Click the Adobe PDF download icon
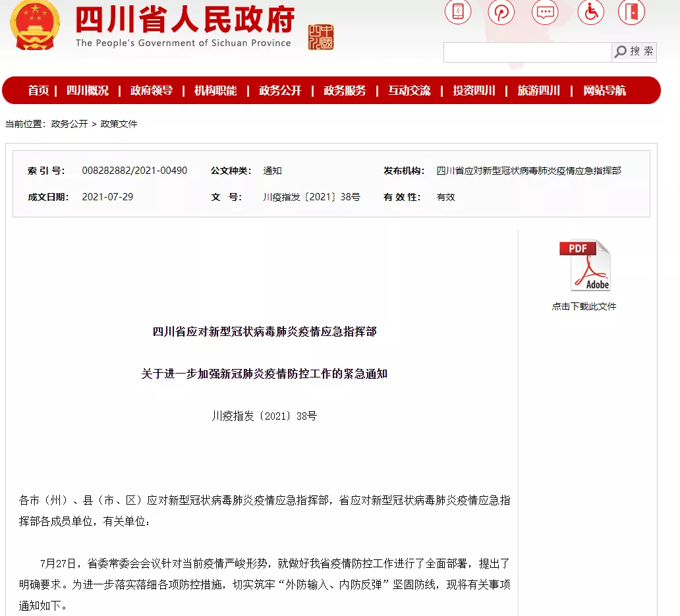The image size is (680, 616). pyautogui.click(x=584, y=266)
